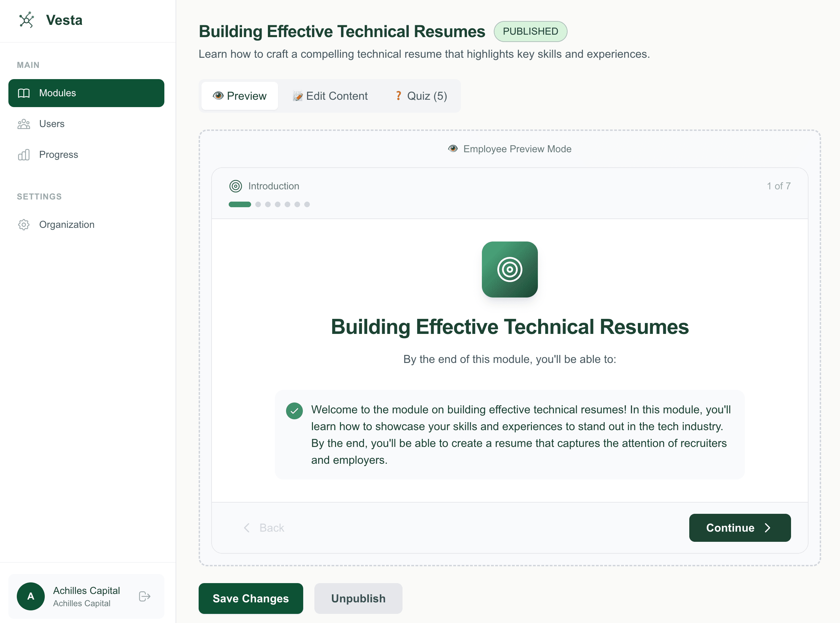Click the logout icon beside Achilles Capital
This screenshot has width=840, height=623.
[x=145, y=597]
